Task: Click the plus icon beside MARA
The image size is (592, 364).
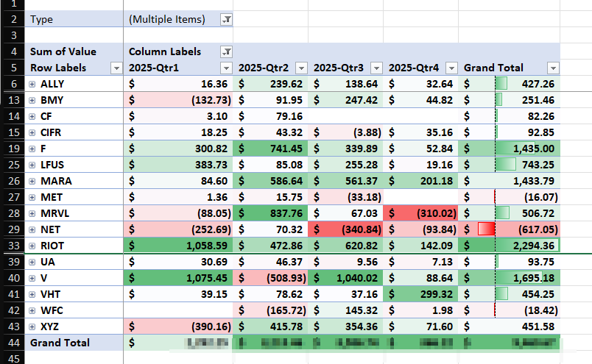Action: [32, 181]
